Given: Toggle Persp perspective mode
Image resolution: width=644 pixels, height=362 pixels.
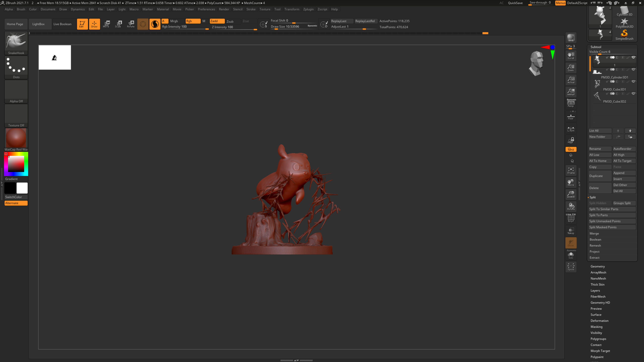Looking at the screenshot, I should (x=571, y=103).
